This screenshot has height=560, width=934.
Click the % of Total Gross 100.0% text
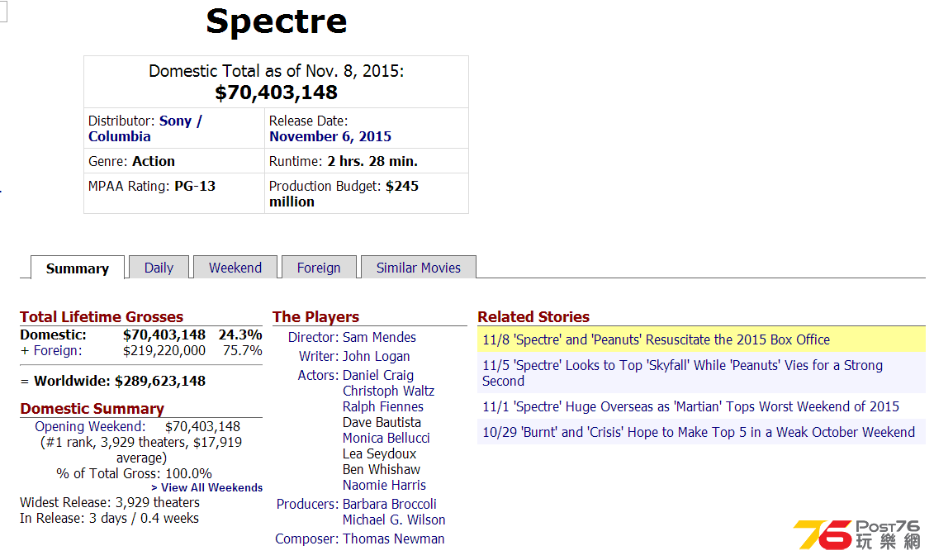[x=134, y=473]
